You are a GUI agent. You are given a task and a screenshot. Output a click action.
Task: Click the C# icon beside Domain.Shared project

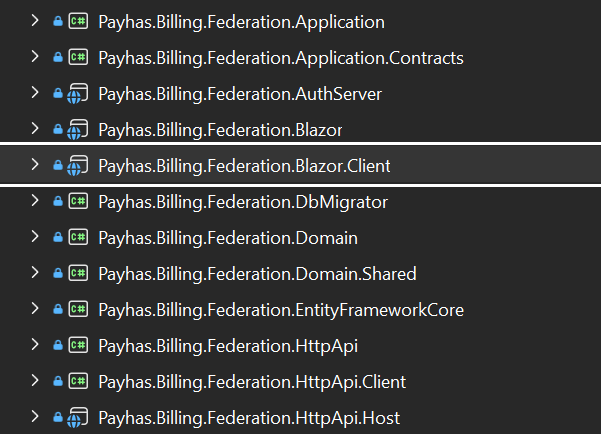[78, 274]
